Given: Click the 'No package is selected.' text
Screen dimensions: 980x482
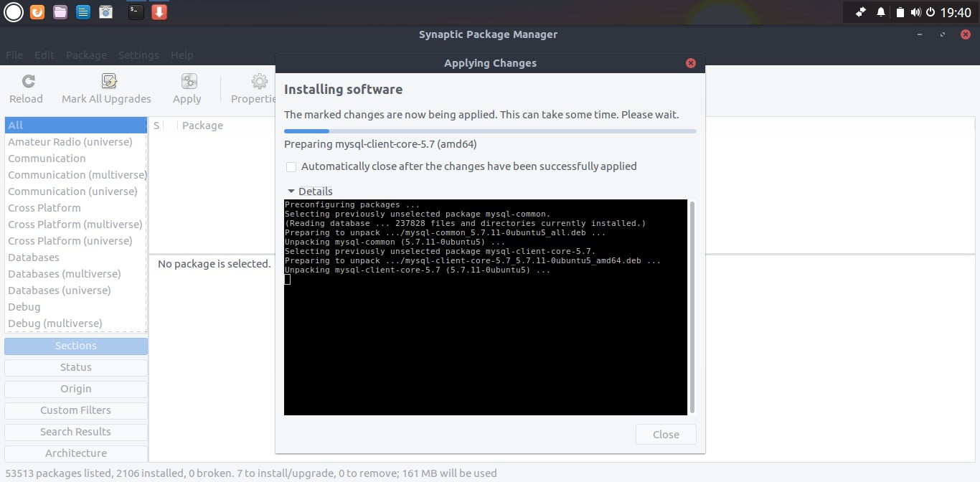Looking at the screenshot, I should pos(214,264).
